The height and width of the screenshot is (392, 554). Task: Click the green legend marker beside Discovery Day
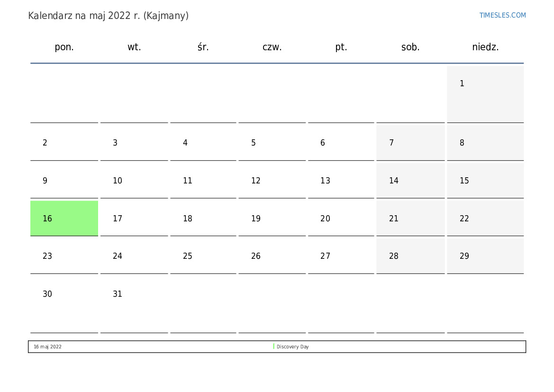(x=273, y=346)
